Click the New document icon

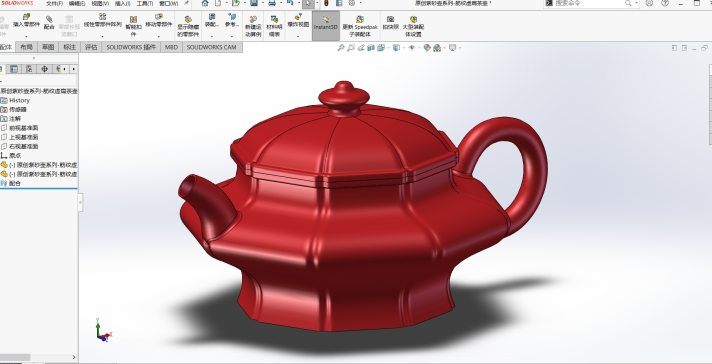(218, 3)
